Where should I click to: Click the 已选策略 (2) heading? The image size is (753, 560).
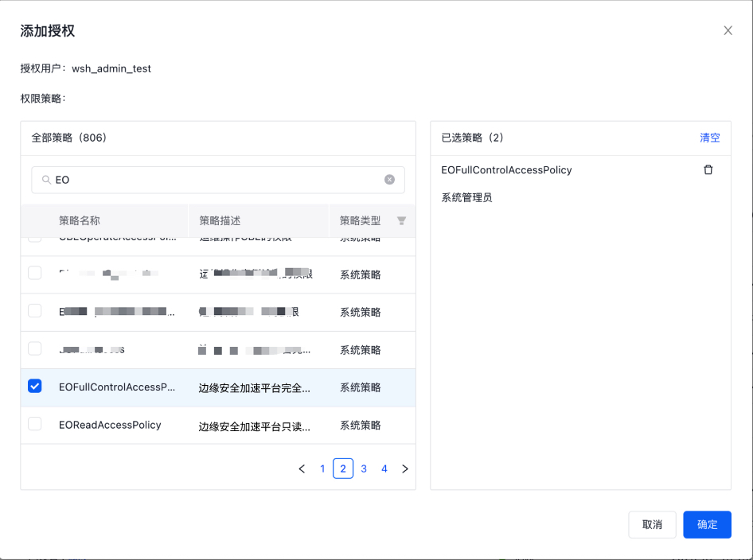click(x=472, y=138)
